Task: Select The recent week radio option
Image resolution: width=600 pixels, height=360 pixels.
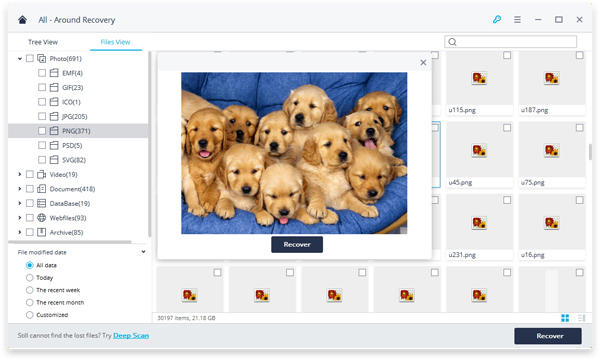Action: (29, 290)
